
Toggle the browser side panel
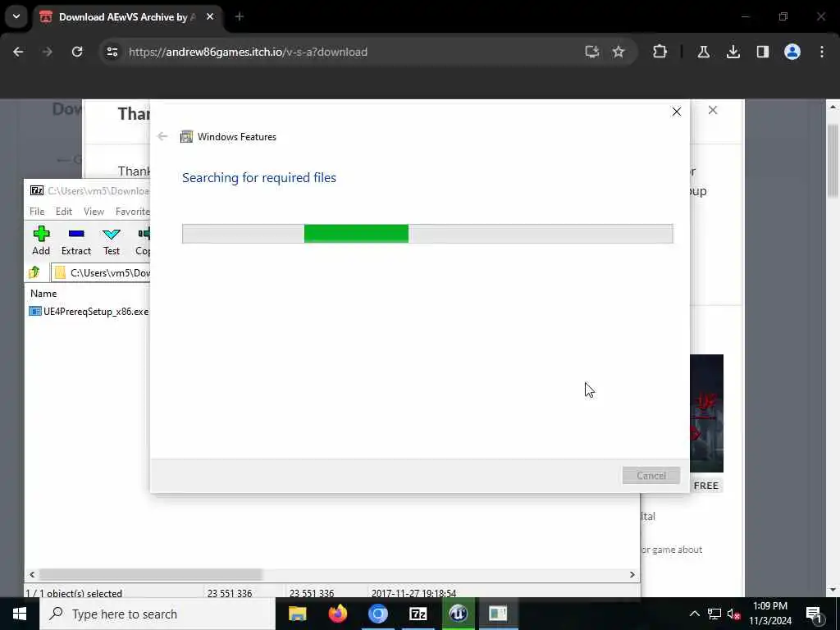pyautogui.click(x=762, y=52)
